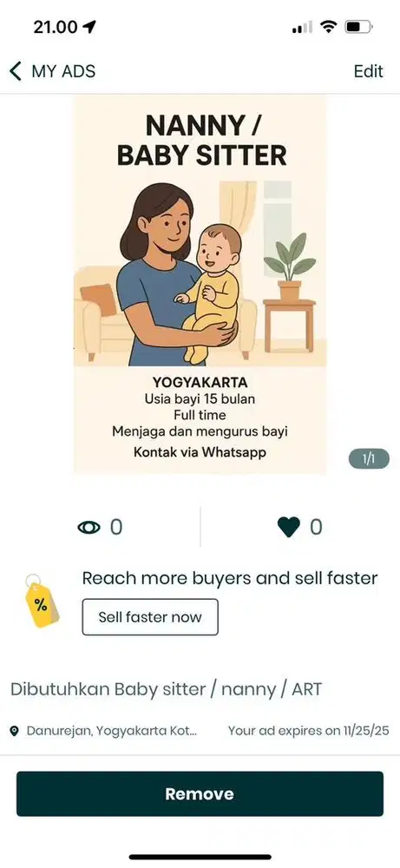Tap the Reach more buyers promo text

230,578
